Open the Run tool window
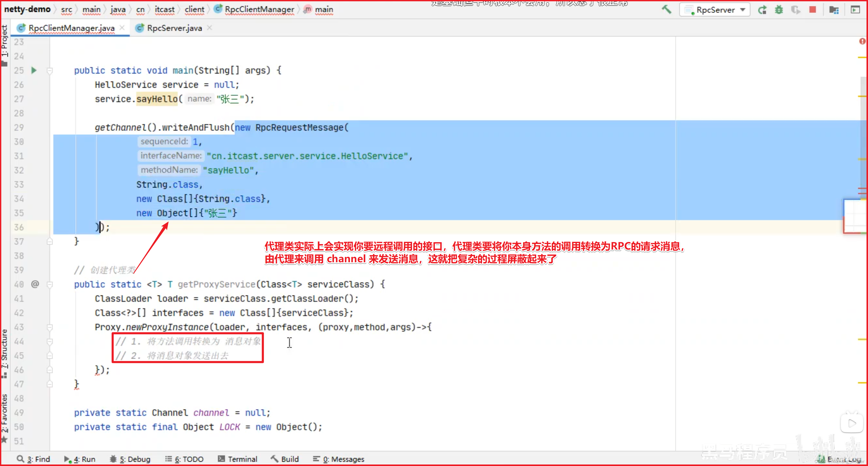Screen dimensions: 868x466 click(x=80, y=459)
